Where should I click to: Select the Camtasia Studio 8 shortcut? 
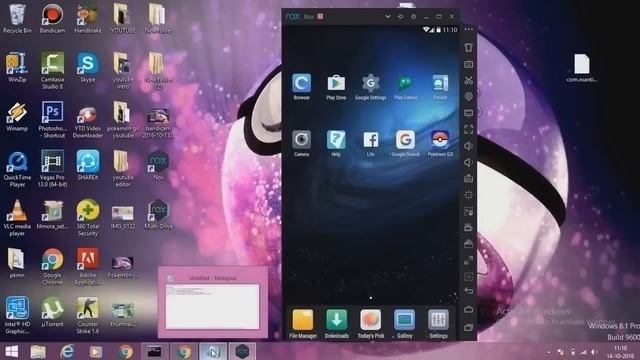point(52,71)
